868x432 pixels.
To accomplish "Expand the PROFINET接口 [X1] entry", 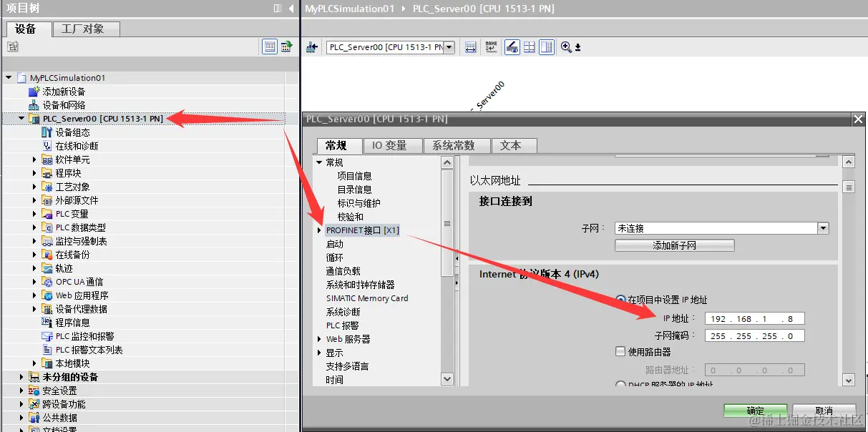I will pos(319,230).
